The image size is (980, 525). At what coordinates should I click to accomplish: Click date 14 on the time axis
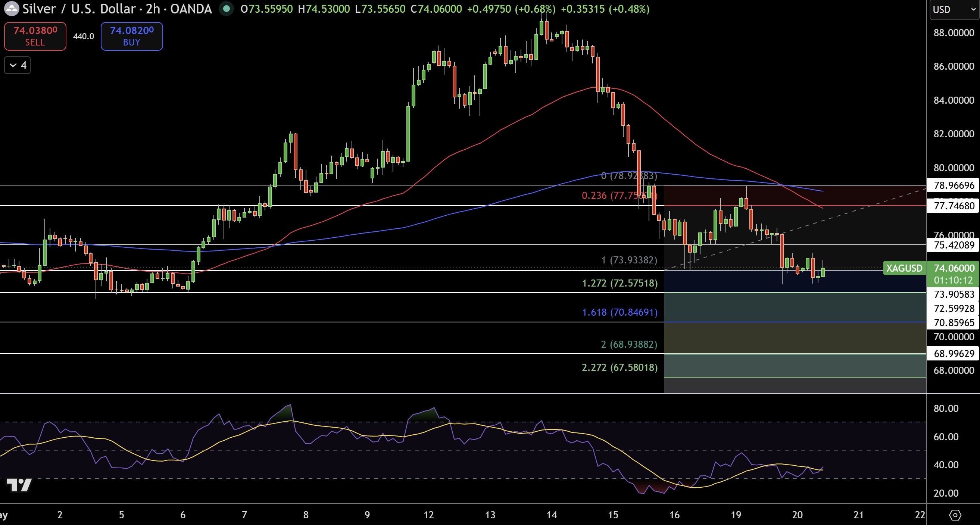click(552, 515)
